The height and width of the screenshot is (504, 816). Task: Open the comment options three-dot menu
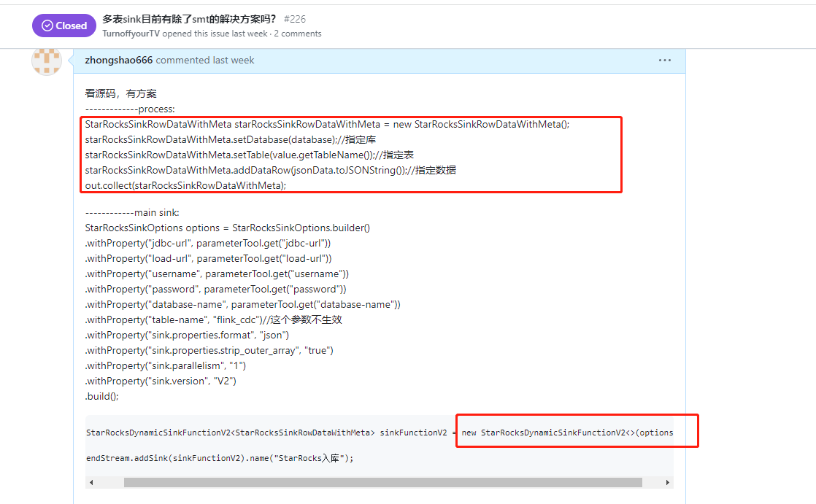pyautogui.click(x=665, y=61)
